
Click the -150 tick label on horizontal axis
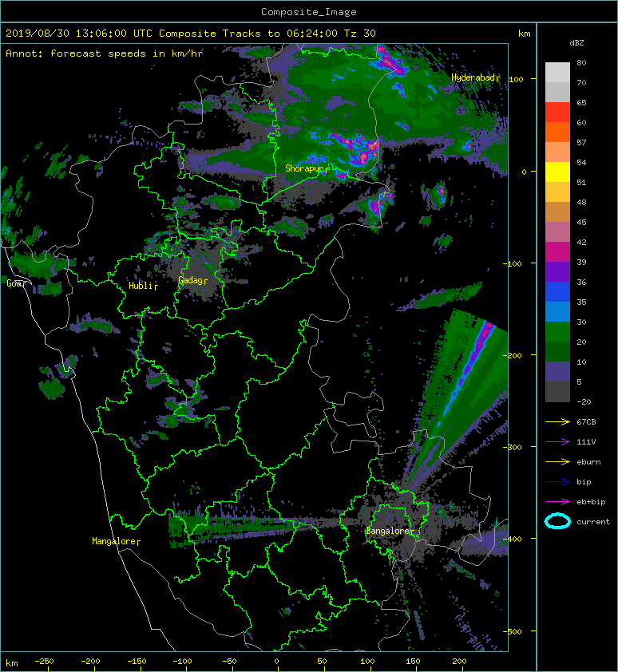[137, 662]
